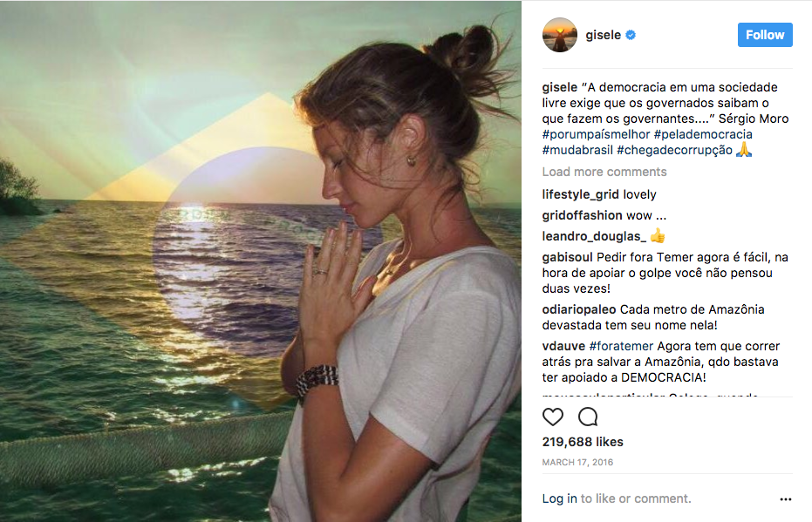Viewport: 812px width, 522px height.
Task: Open the three-dot more options menu
Action: pyautogui.click(x=785, y=499)
